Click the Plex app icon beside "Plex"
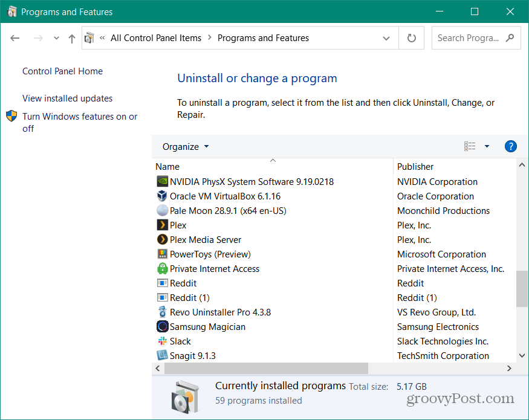Viewport: 529px width, 420px height. (162, 225)
